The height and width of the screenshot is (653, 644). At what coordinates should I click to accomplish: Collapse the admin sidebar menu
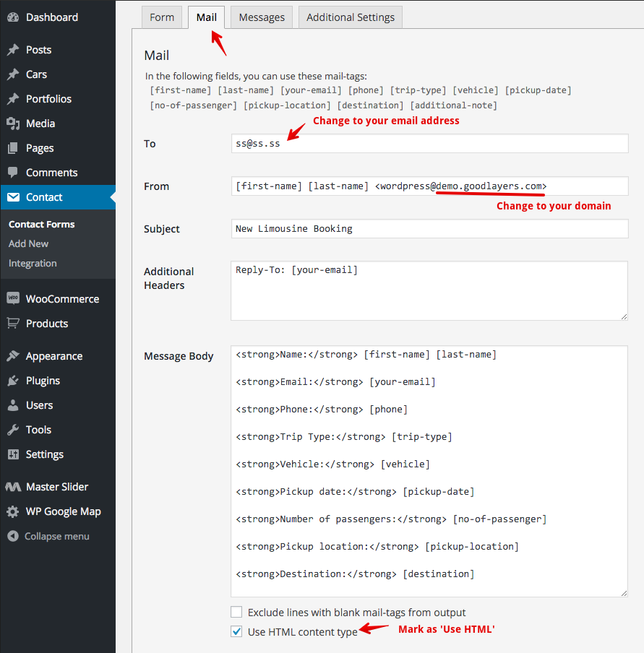tap(48, 536)
